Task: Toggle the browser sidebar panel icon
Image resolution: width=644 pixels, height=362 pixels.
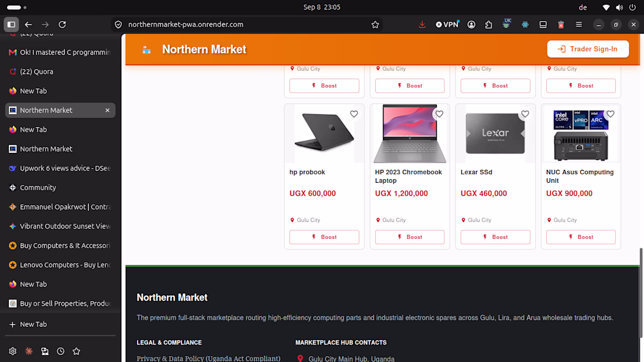Action: [x=12, y=25]
